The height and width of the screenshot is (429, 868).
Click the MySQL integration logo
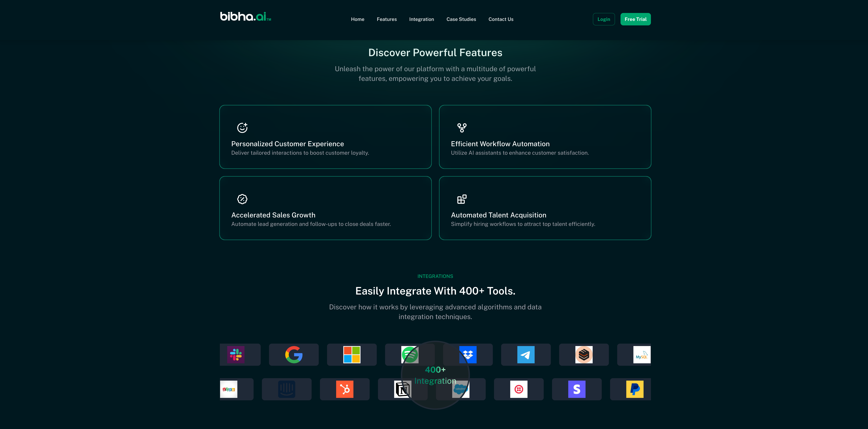point(642,355)
